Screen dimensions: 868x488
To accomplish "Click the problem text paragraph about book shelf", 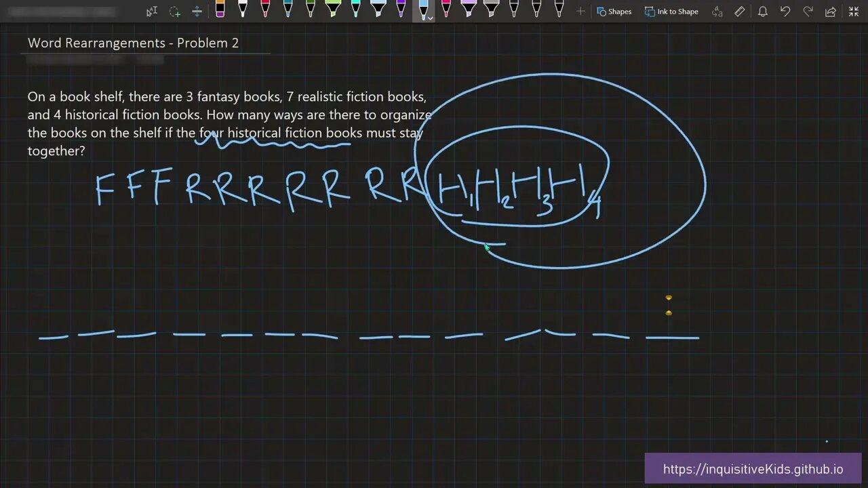I will point(229,123).
